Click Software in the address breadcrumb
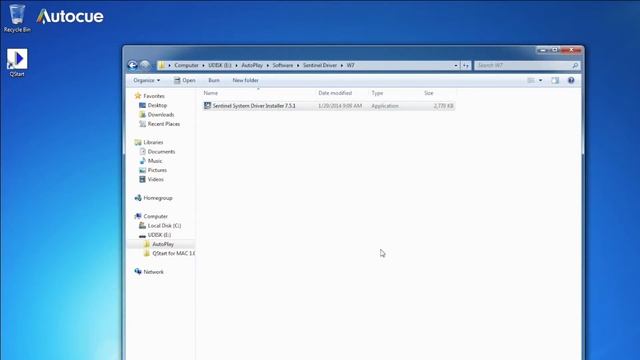Screen dimensions: 640x360 click(x=282, y=65)
